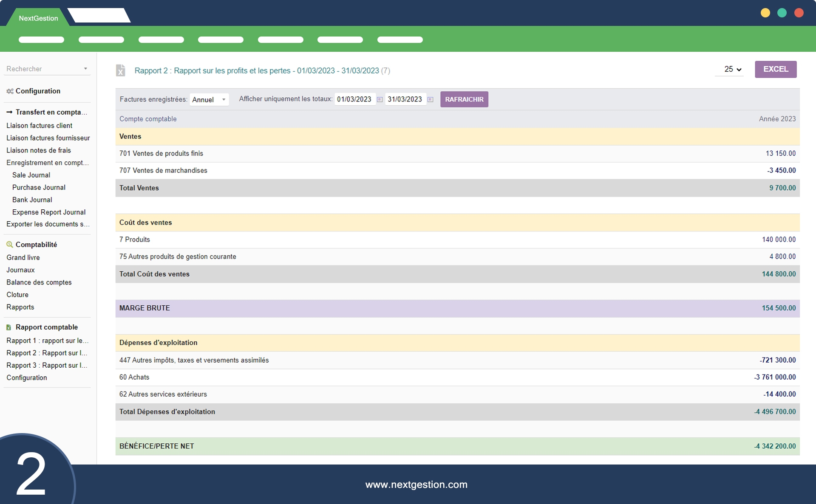Open Grand livre in Comptabilité section

tap(23, 257)
